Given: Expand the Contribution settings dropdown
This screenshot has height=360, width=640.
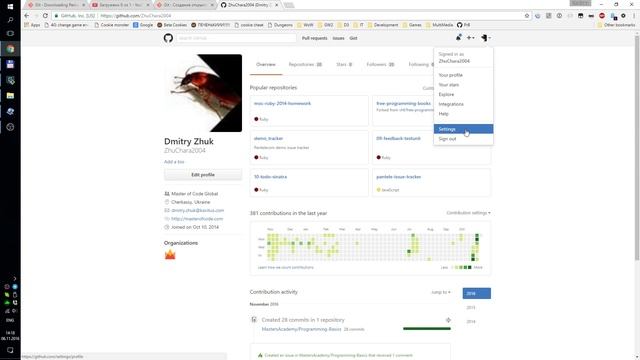Looking at the screenshot, I should click(468, 213).
